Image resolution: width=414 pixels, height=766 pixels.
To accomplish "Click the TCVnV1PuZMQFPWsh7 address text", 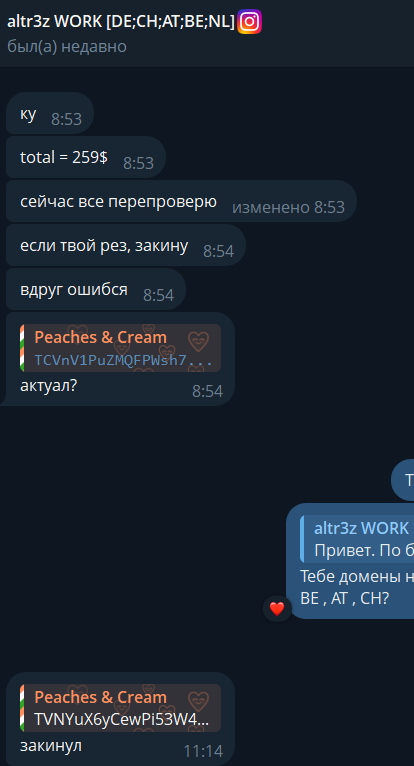I will (x=123, y=360).
